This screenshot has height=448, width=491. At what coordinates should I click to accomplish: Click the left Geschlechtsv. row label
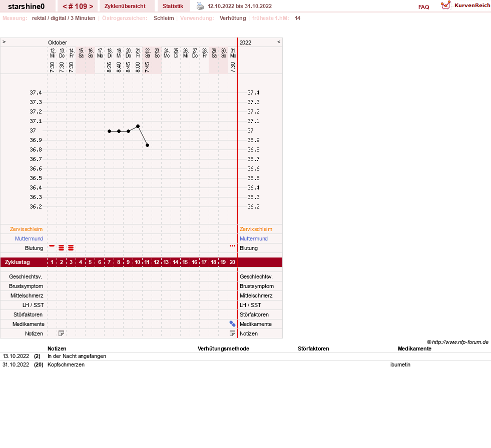(x=26, y=276)
